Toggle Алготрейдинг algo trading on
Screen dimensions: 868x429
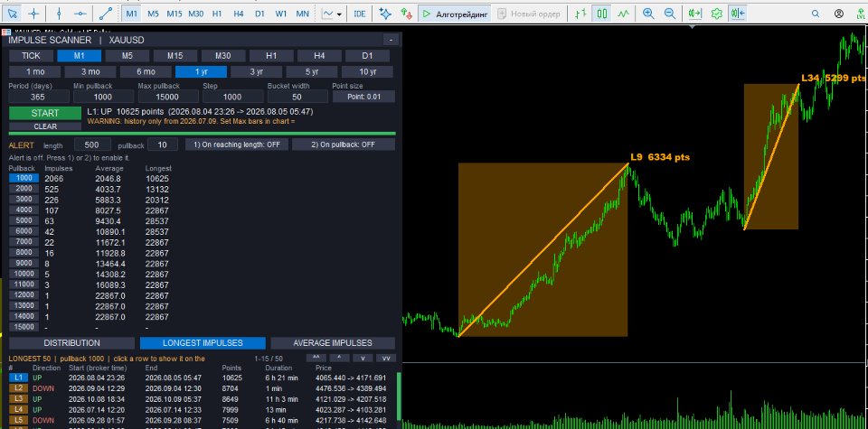(455, 14)
